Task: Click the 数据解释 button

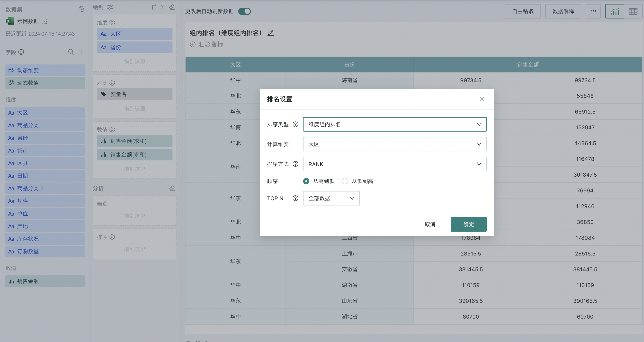Action: (563, 11)
